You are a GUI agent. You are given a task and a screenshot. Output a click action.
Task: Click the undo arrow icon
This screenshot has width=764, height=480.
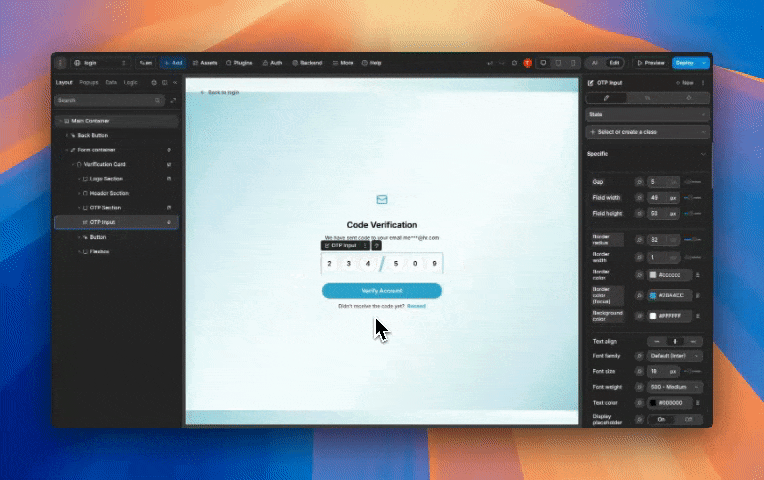pos(490,63)
